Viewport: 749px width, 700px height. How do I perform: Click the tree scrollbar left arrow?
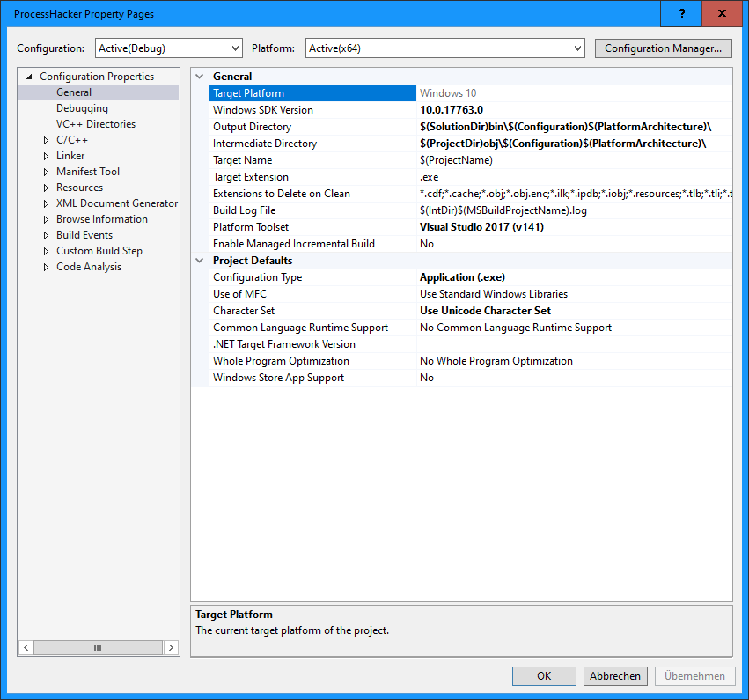pyautogui.click(x=26, y=648)
